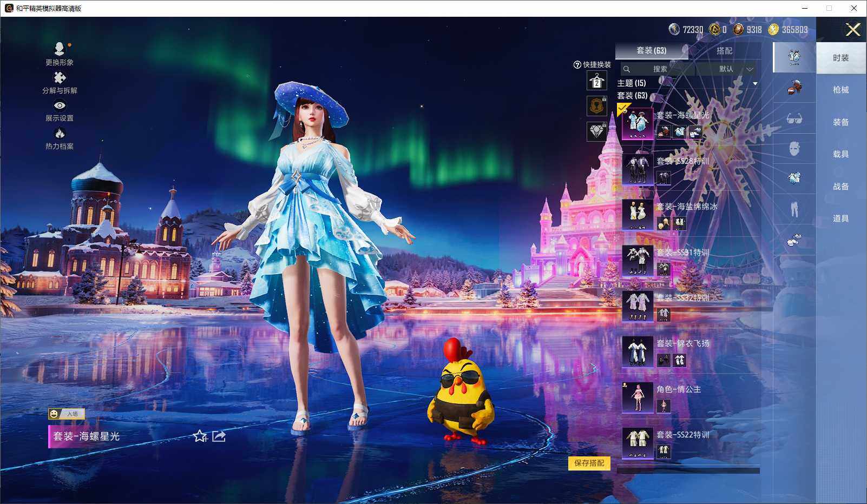Open the tops category icon

tap(794, 178)
